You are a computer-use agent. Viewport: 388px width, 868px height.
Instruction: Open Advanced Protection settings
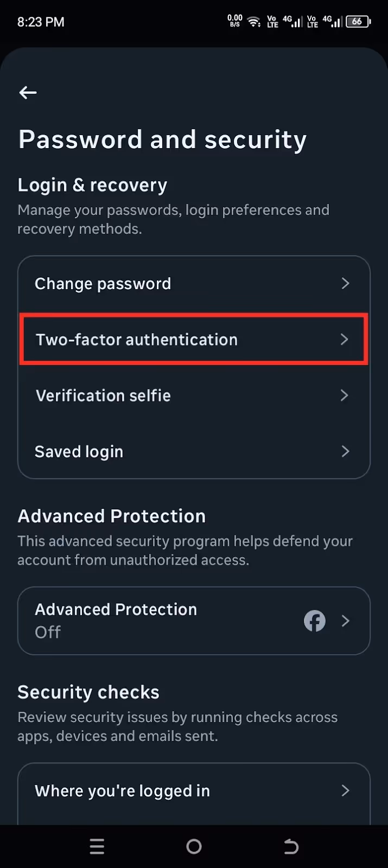pyautogui.click(x=163, y=621)
